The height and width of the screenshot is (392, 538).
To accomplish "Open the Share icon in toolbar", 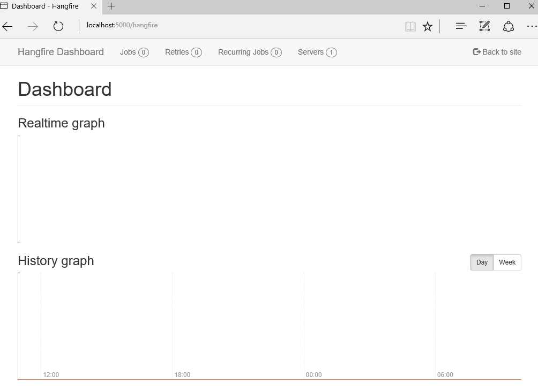I will [508, 26].
